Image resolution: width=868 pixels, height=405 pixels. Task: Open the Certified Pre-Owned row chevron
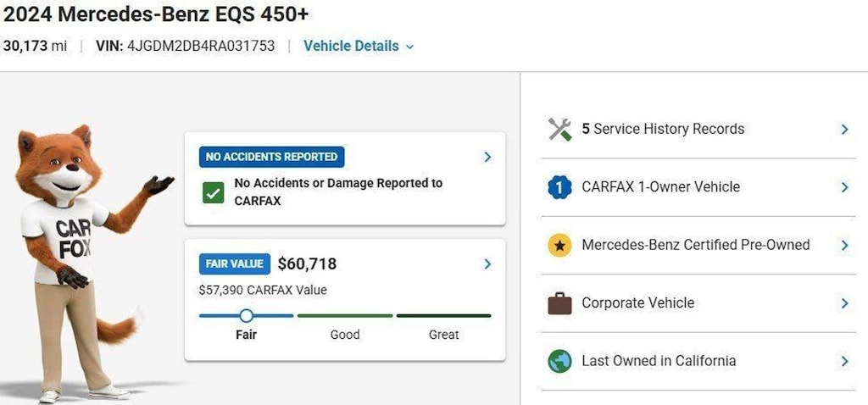(845, 245)
